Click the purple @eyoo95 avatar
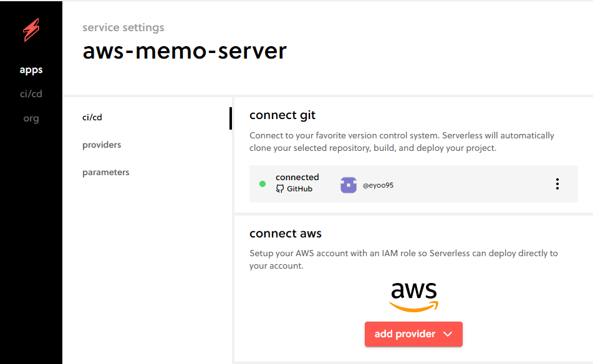 click(x=349, y=185)
